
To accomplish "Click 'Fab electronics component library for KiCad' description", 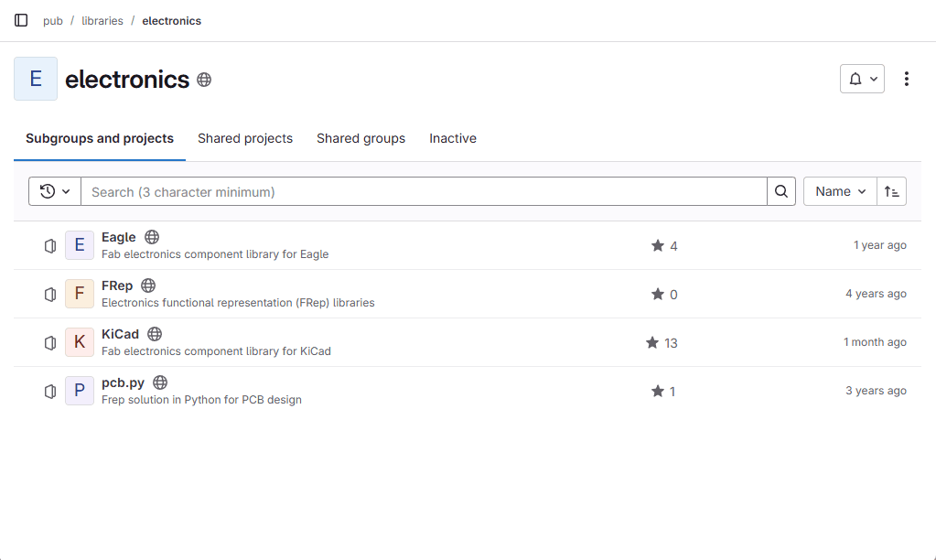I will (x=216, y=350).
